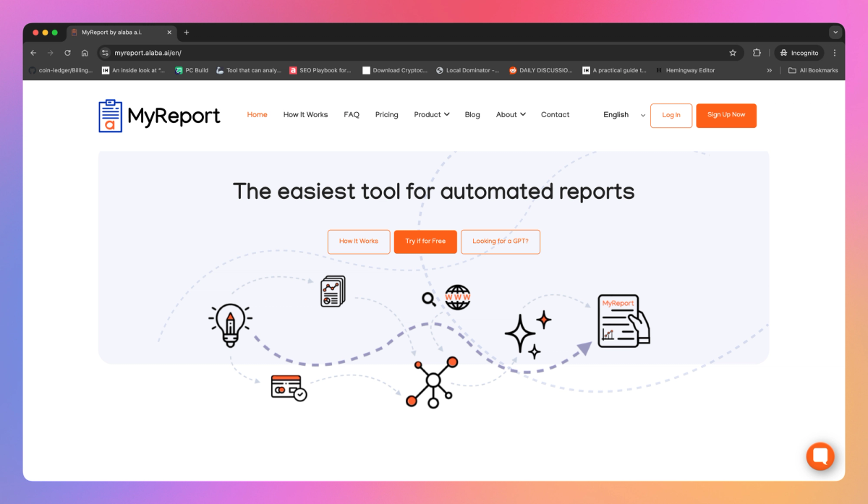The width and height of the screenshot is (868, 504).
Task: Expand the Product dropdown menu
Action: coord(432,115)
